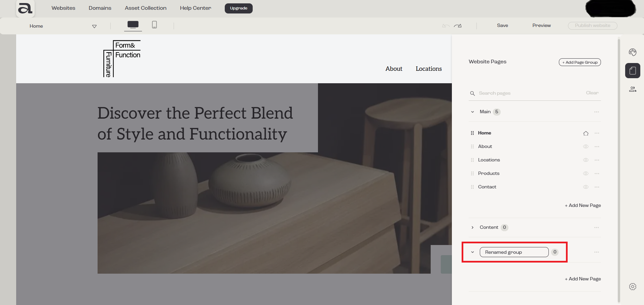Open the design palette icon in sidebar
644x305 pixels.
(633, 52)
